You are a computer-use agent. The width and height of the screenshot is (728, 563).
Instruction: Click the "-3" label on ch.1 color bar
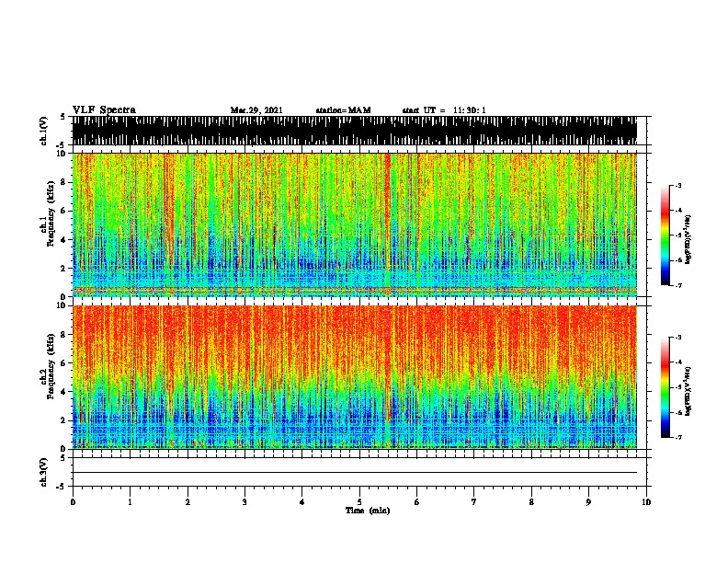point(677,185)
